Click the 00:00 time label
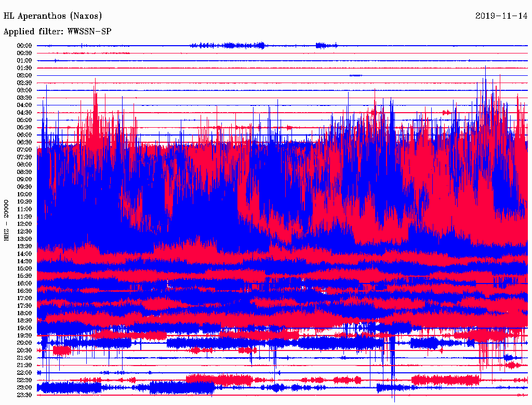 click(x=24, y=46)
